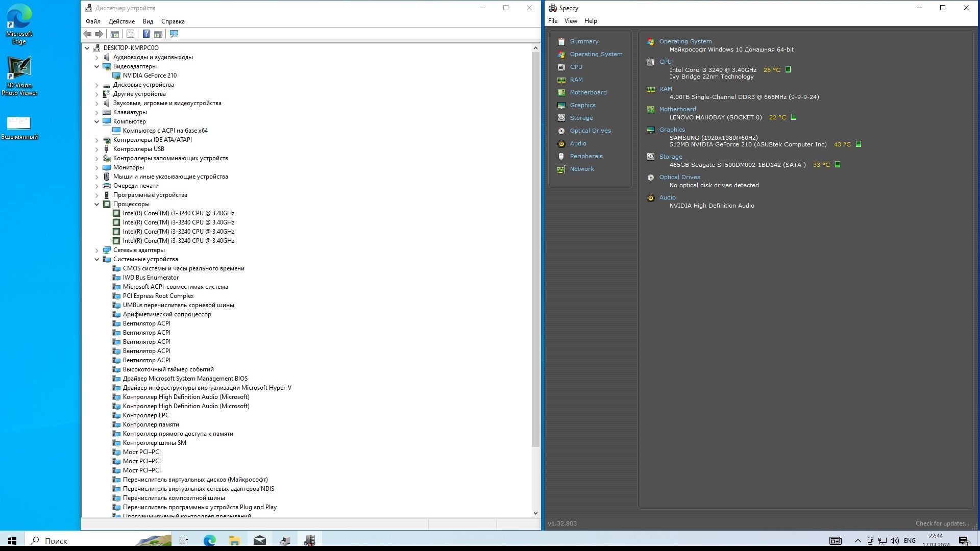Open 3D Vision Photo Viewer desktop icon

[x=19, y=76]
